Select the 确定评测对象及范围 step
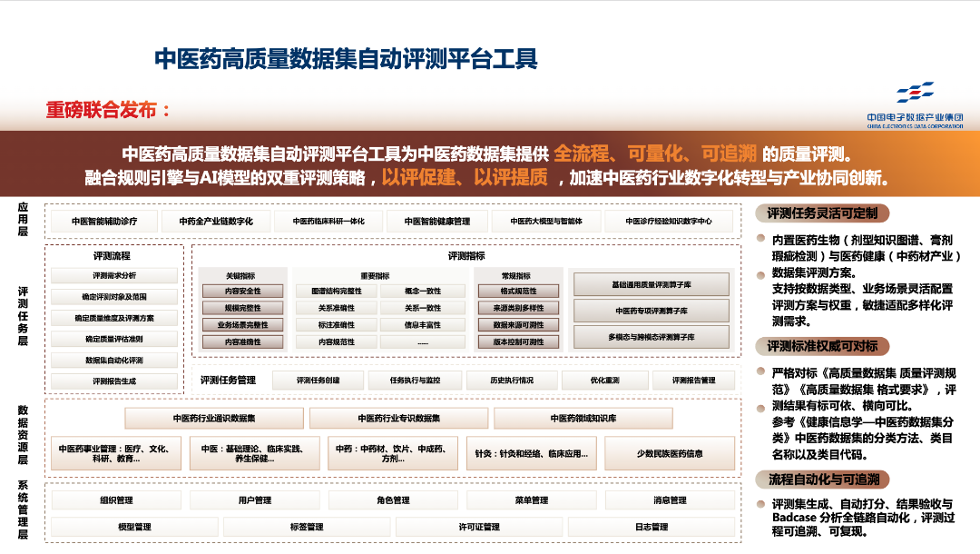This screenshot has width=980, height=554. coord(114,297)
